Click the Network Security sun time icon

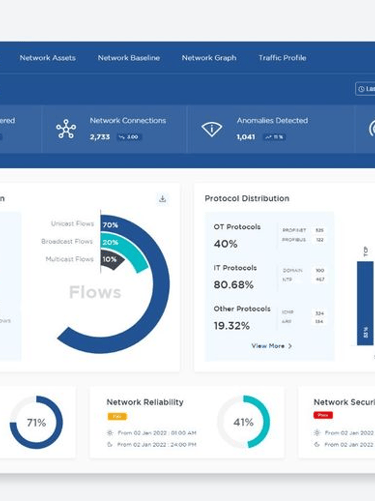coord(317,433)
